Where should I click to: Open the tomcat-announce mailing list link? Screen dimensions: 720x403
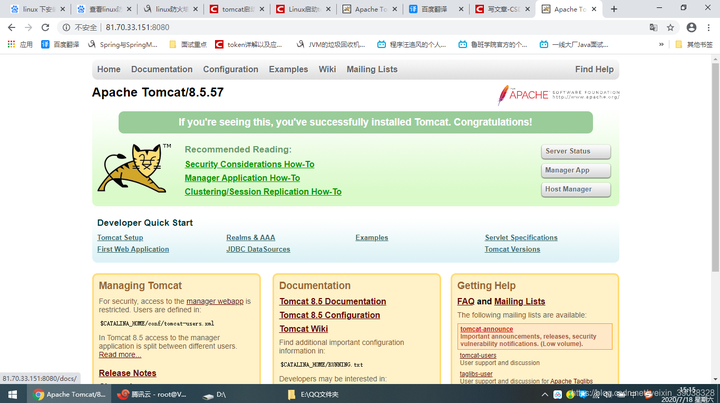(x=486, y=329)
